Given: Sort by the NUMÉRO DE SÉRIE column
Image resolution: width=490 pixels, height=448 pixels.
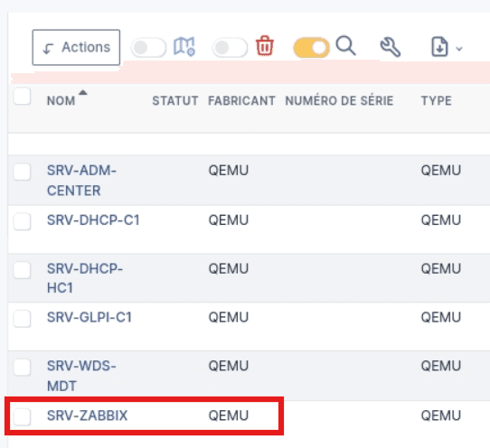Looking at the screenshot, I should point(339,101).
